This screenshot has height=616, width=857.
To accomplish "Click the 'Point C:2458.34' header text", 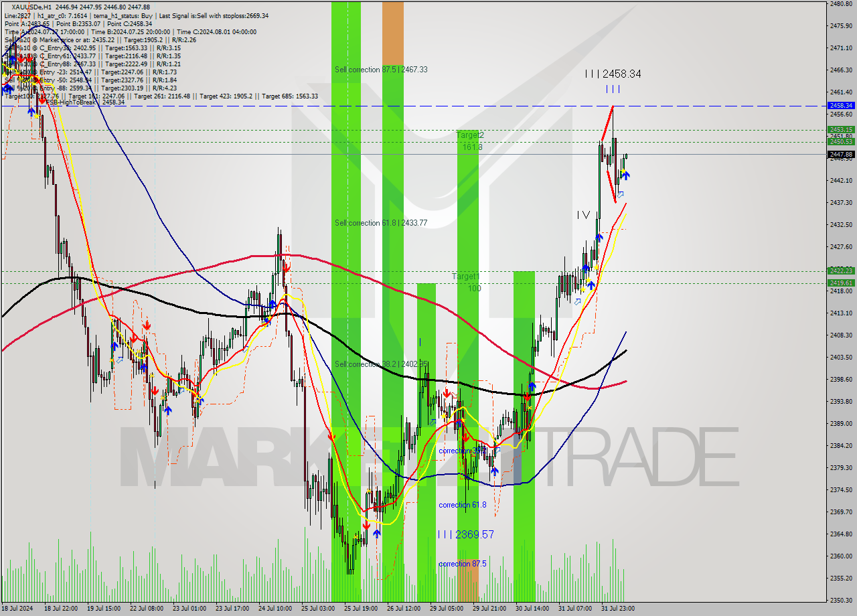I will tap(129, 23).
